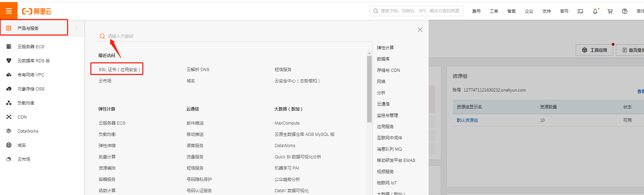Open 邮件推送 product link
The height and width of the screenshot is (195, 644).
pos(195,123)
